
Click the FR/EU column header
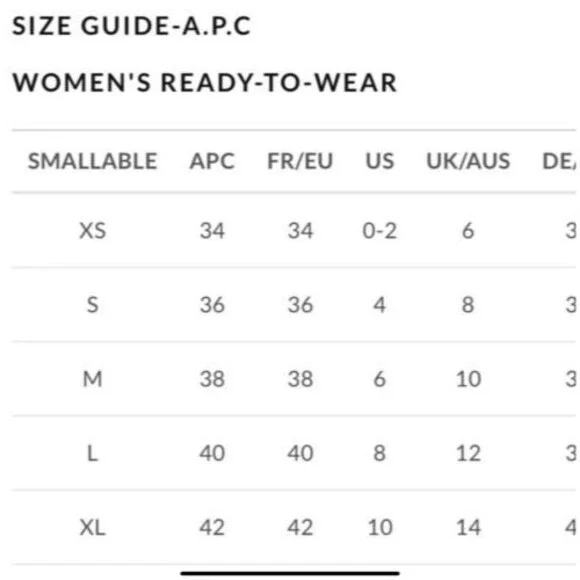point(300,161)
